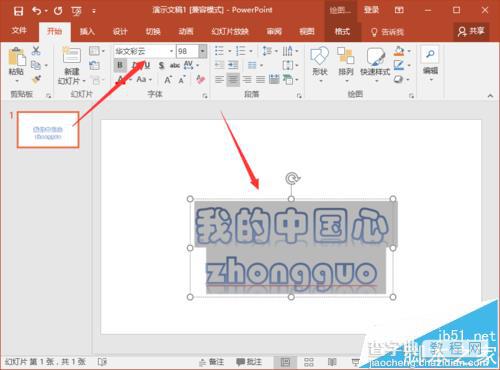This screenshot has width=500, height=370.
Task: Open the 编辑 editing find menu
Action: pyautogui.click(x=430, y=64)
